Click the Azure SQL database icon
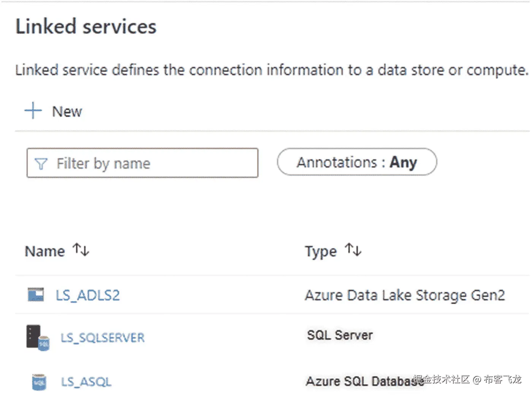The image size is (532, 395). click(x=39, y=382)
